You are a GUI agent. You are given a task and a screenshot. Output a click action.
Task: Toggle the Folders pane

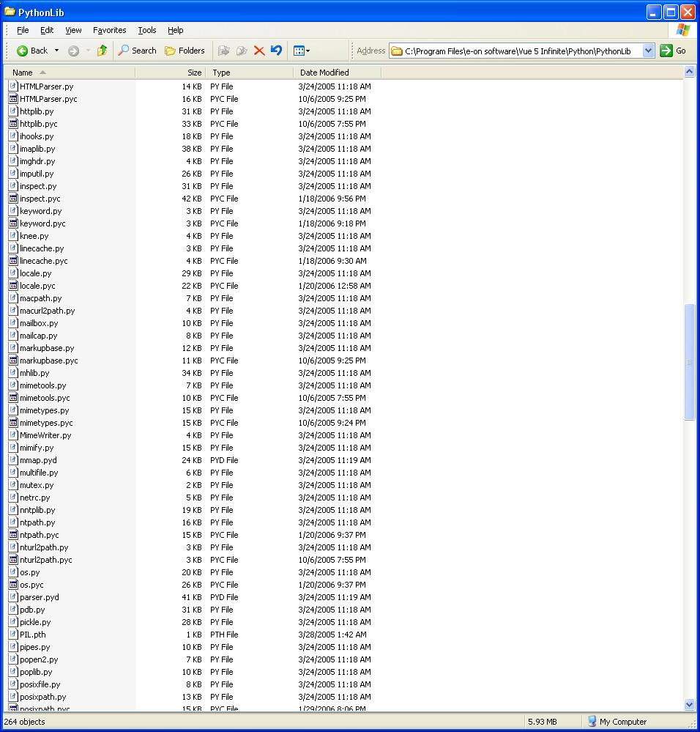[185, 51]
